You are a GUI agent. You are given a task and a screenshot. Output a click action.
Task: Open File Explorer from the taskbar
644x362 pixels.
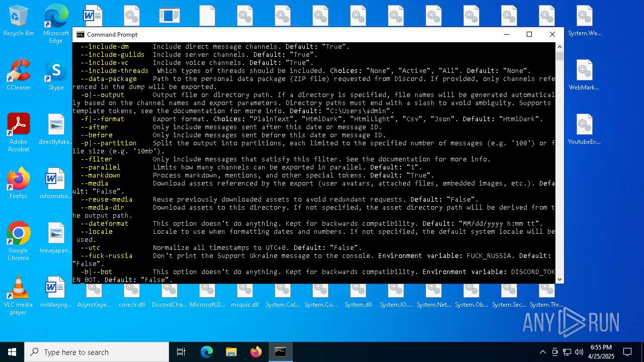coord(231,352)
